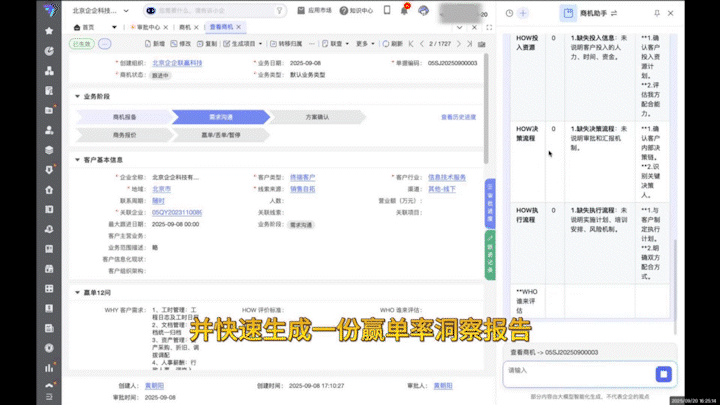Click the history clock icon in assistant panel
Image resolution: width=720 pixels, height=405 pixels.
coord(510,13)
